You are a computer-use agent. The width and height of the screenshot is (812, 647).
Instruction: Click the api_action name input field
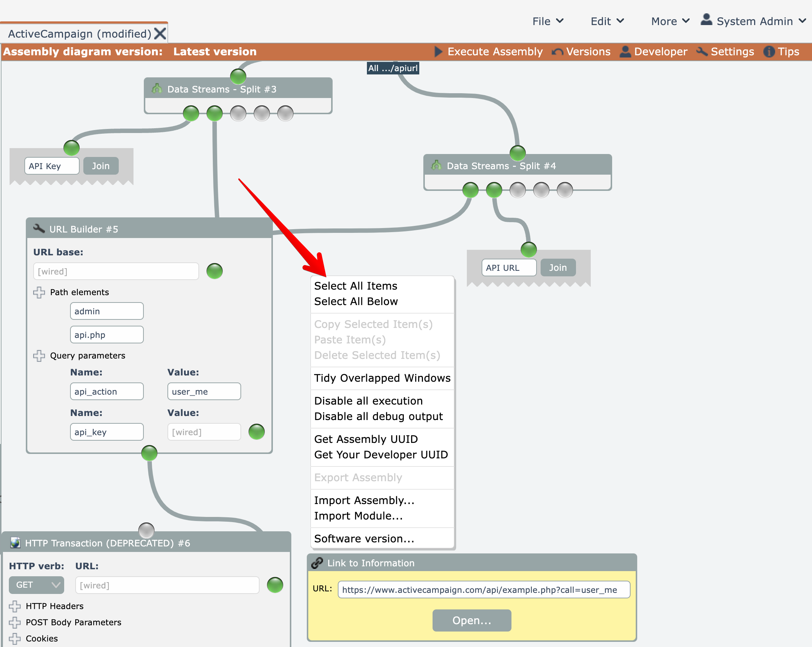click(x=107, y=391)
